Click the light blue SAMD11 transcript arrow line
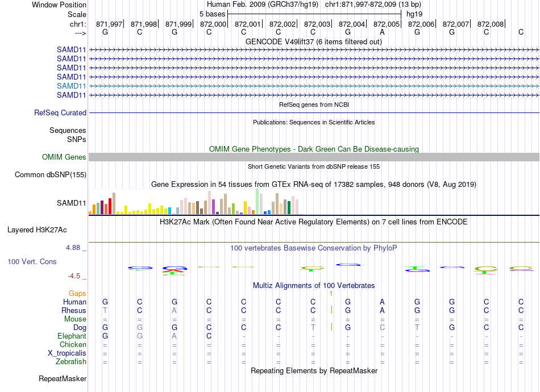The height and width of the screenshot is (392, 540). (314, 86)
